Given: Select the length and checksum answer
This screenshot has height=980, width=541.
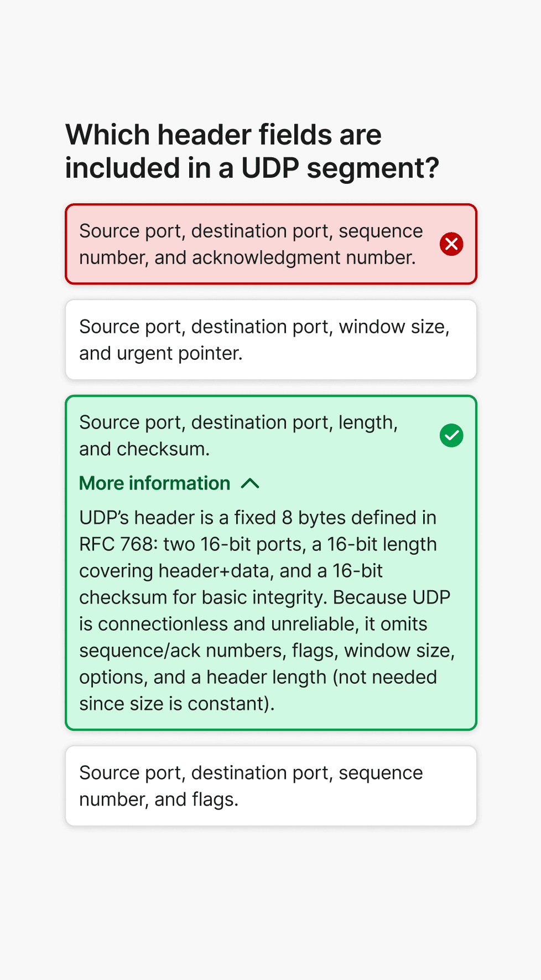Looking at the screenshot, I should [x=271, y=563].
